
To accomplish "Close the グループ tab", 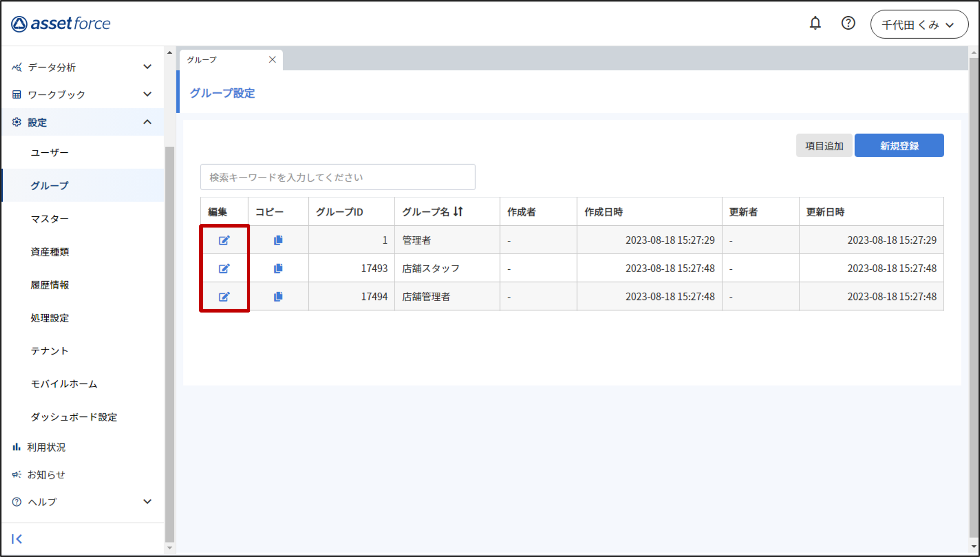I will click(x=272, y=60).
